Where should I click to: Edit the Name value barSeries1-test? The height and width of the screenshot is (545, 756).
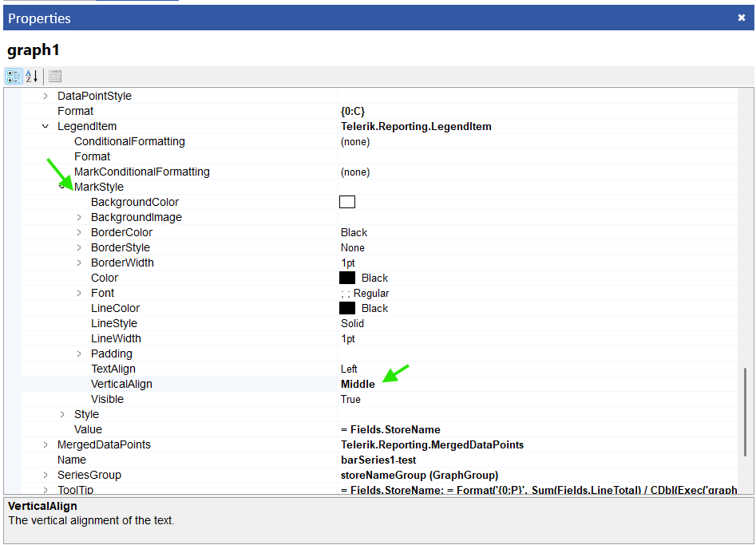pos(378,460)
